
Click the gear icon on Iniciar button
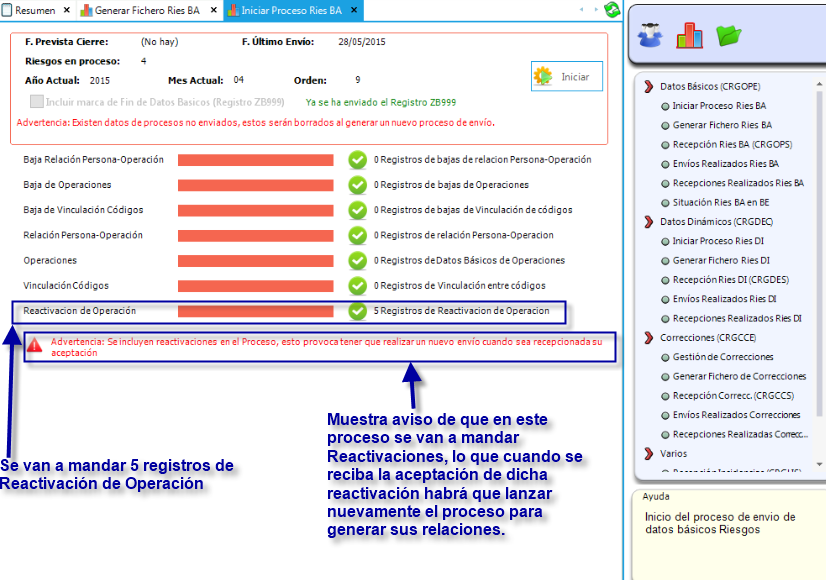tap(543, 76)
